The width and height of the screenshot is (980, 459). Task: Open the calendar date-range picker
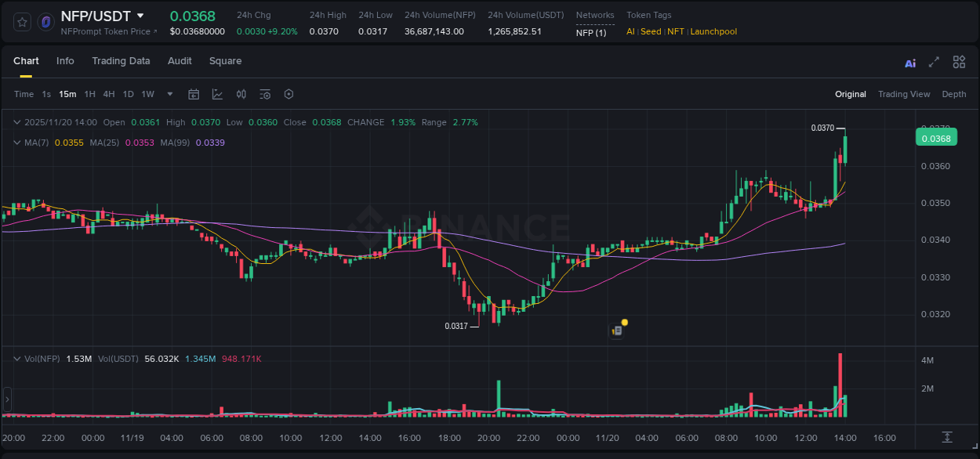click(194, 93)
